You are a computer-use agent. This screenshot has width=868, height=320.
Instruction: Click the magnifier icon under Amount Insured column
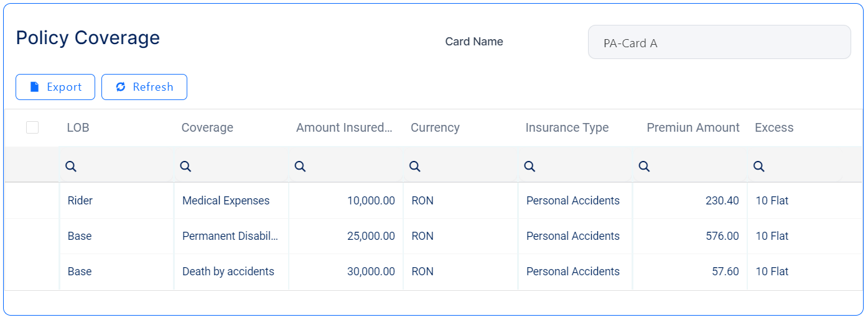coord(300,167)
